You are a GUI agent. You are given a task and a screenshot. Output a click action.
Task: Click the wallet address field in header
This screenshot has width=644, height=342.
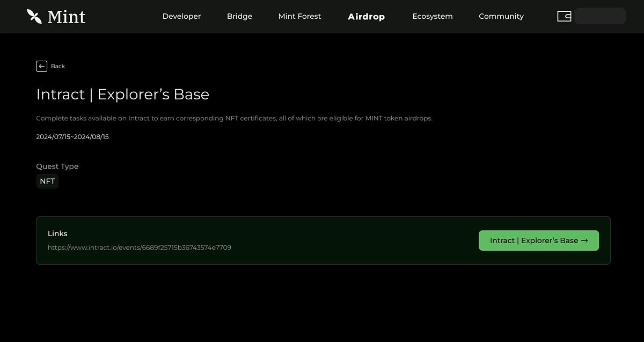600,16
